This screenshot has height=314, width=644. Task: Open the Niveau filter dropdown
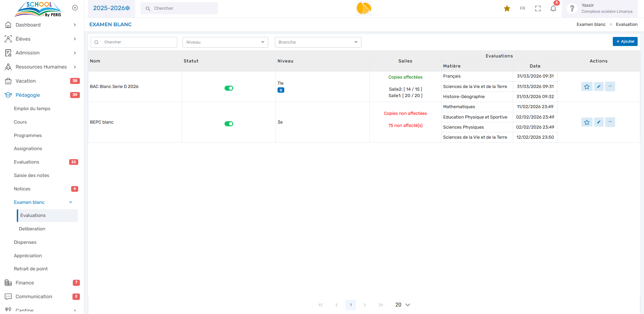(x=225, y=42)
